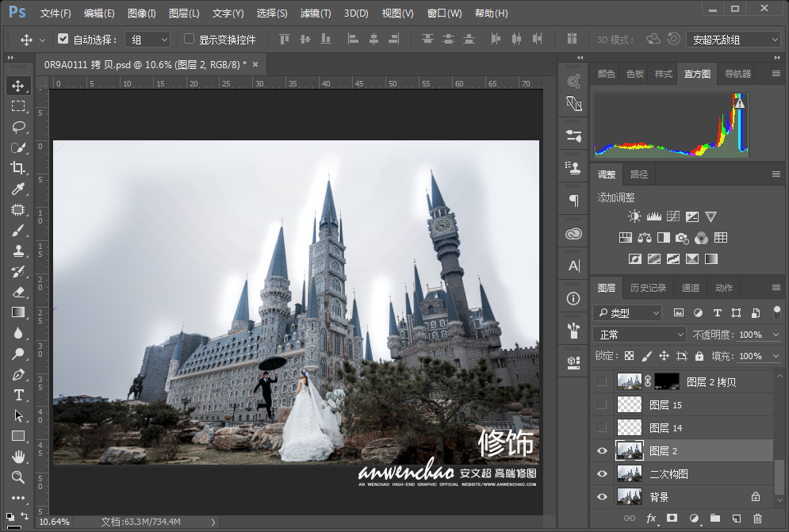Close the 0R9A0111 拷贝.psd document tab
789x532 pixels.
coord(255,64)
